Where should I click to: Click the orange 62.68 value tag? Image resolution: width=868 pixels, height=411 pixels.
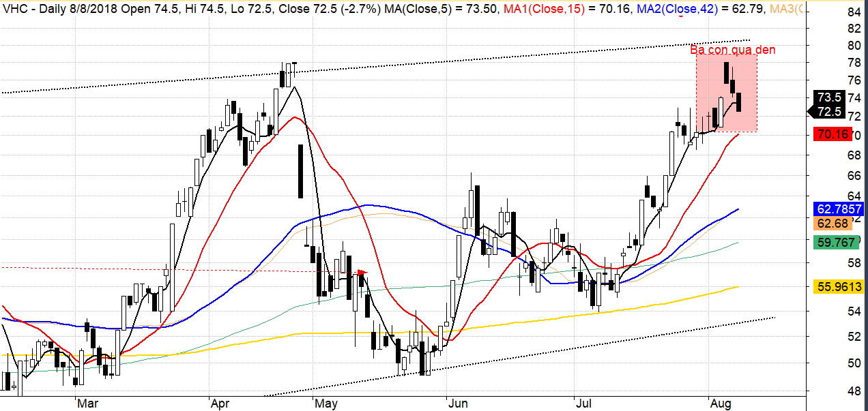pyautogui.click(x=832, y=224)
